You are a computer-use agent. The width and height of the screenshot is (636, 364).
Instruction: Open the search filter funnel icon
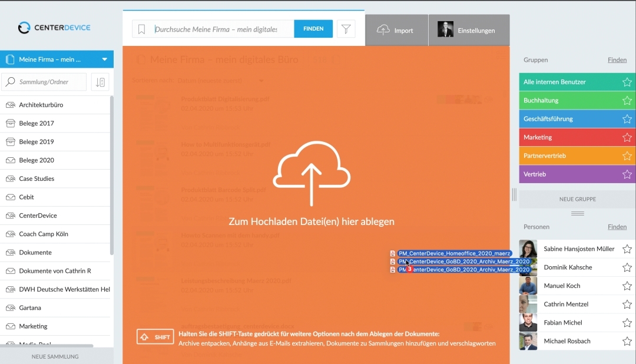(346, 29)
